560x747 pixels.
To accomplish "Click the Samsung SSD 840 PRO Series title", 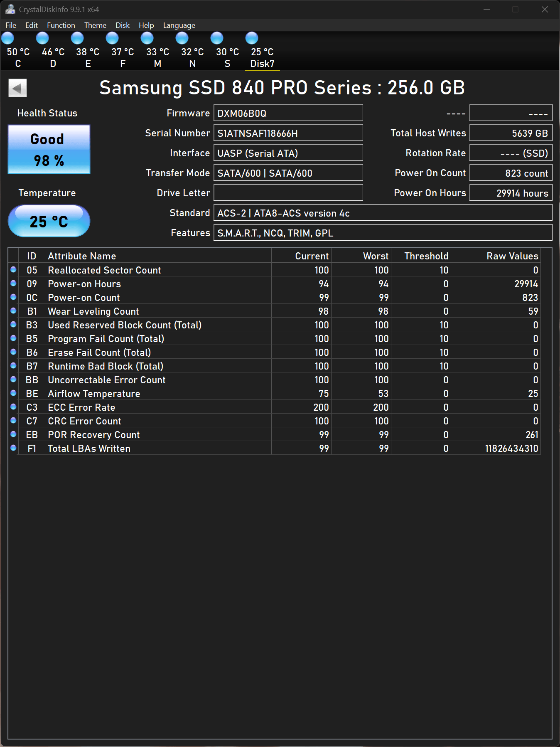I will coord(282,88).
